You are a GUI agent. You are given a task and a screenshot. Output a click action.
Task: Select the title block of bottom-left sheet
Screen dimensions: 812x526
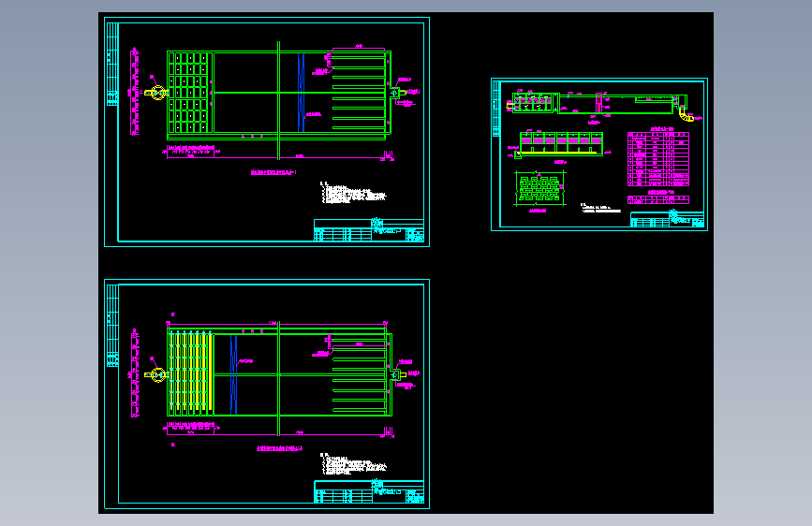(369, 491)
